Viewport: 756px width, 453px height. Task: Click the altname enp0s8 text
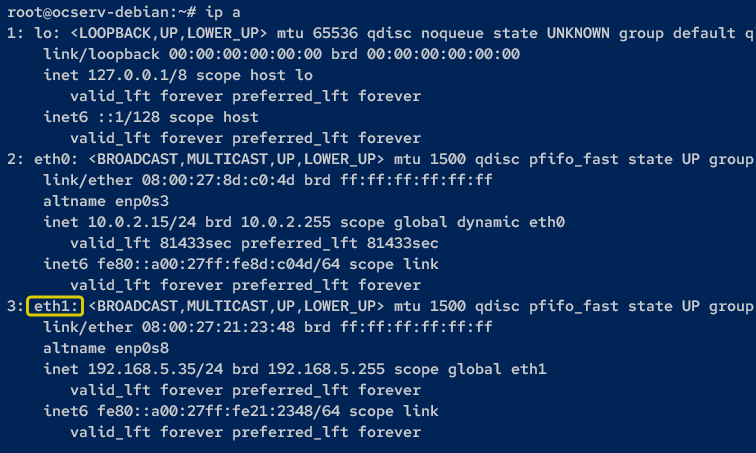(106, 348)
